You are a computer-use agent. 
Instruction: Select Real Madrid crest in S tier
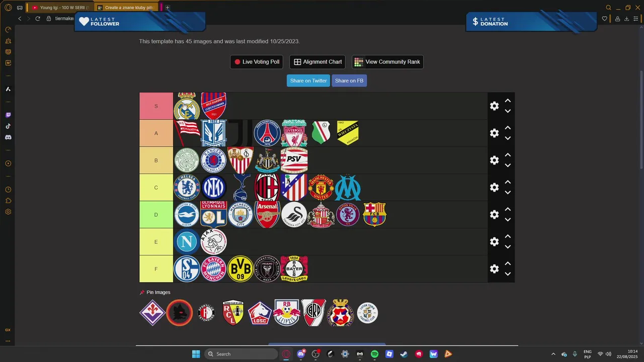point(187,106)
